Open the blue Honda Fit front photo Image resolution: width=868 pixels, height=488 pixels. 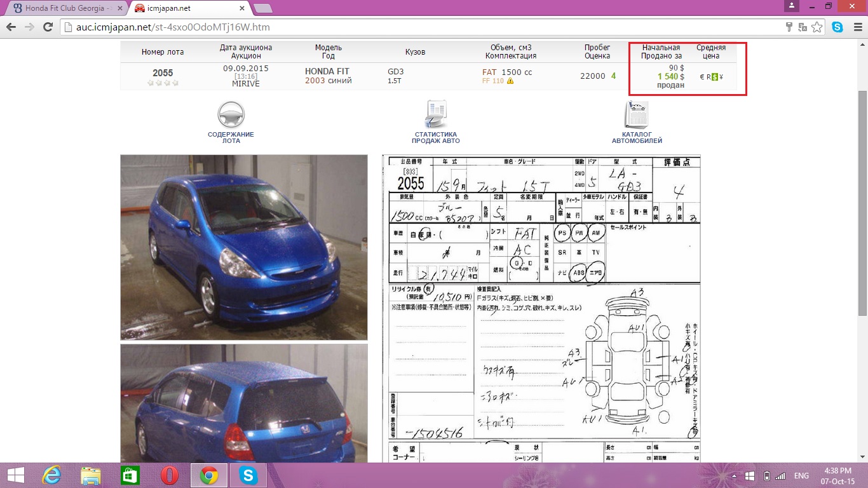[x=244, y=247]
